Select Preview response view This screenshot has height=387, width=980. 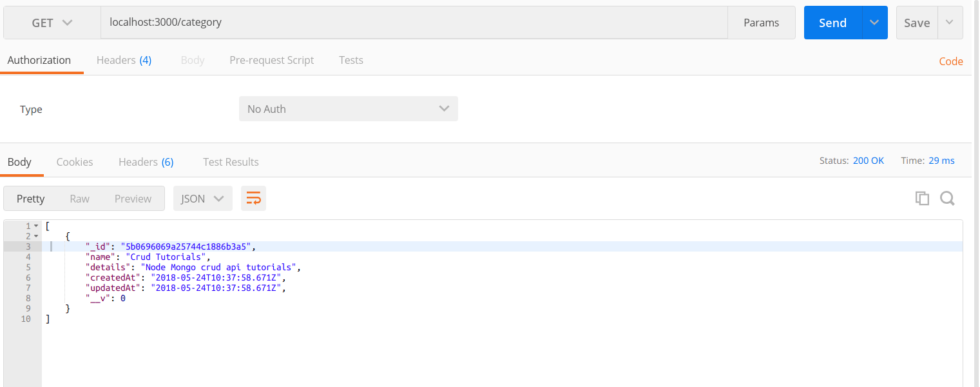coord(133,199)
